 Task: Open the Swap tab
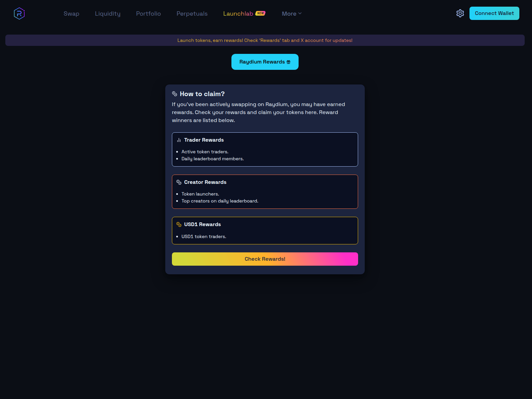click(71, 14)
